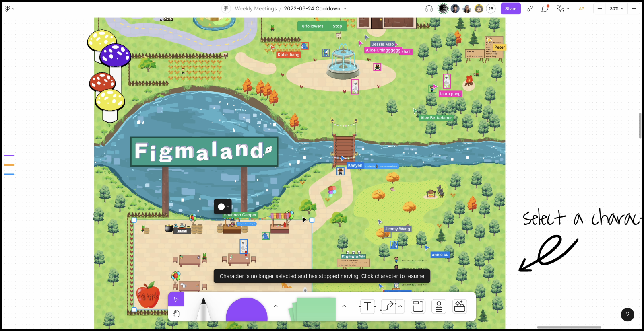
Task: Zoom out with the minus button
Action: point(600,8)
